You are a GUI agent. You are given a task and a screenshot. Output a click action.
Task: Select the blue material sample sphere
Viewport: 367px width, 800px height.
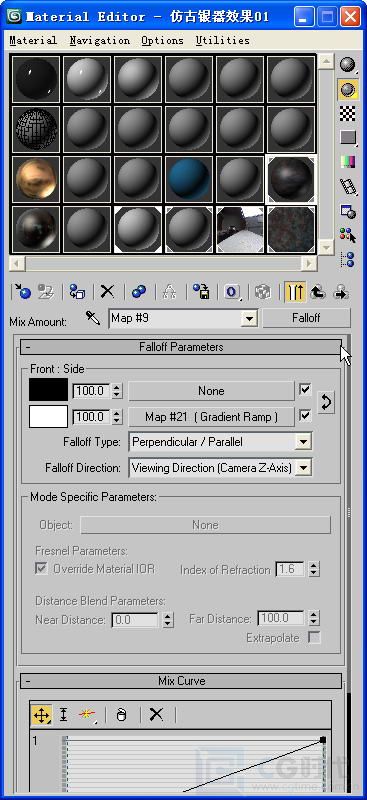coord(189,180)
